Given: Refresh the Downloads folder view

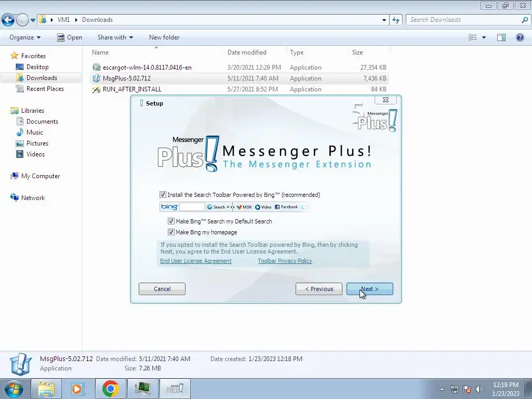Looking at the screenshot, I should coord(395,20).
